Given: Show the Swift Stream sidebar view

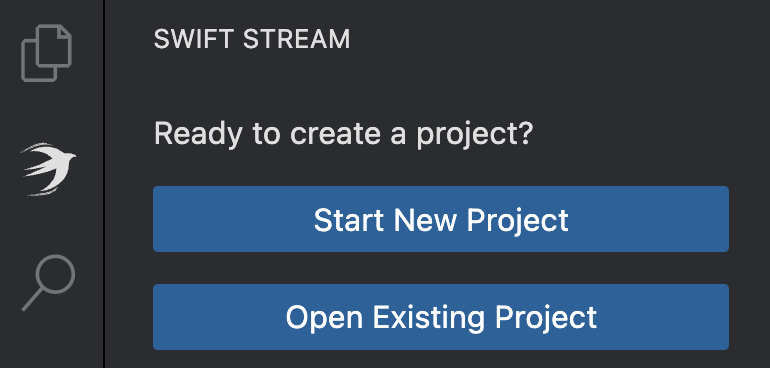Looking at the screenshot, I should point(48,169).
